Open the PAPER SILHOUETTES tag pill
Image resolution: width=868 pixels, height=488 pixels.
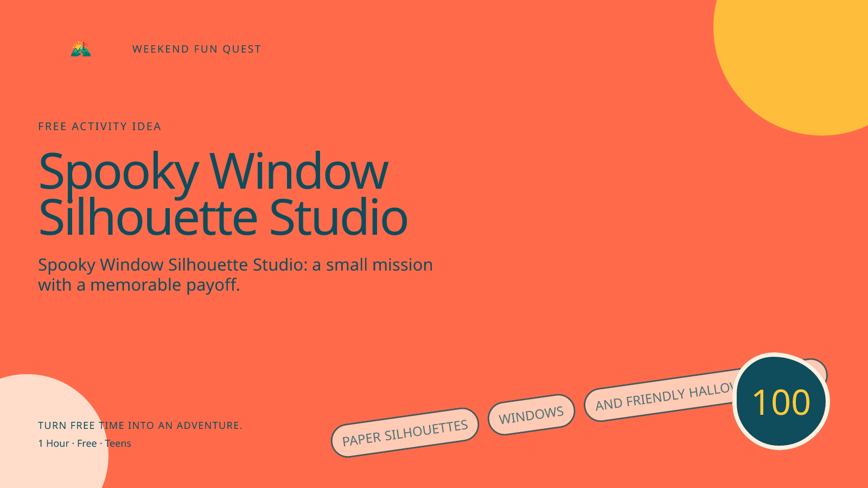[x=405, y=433]
